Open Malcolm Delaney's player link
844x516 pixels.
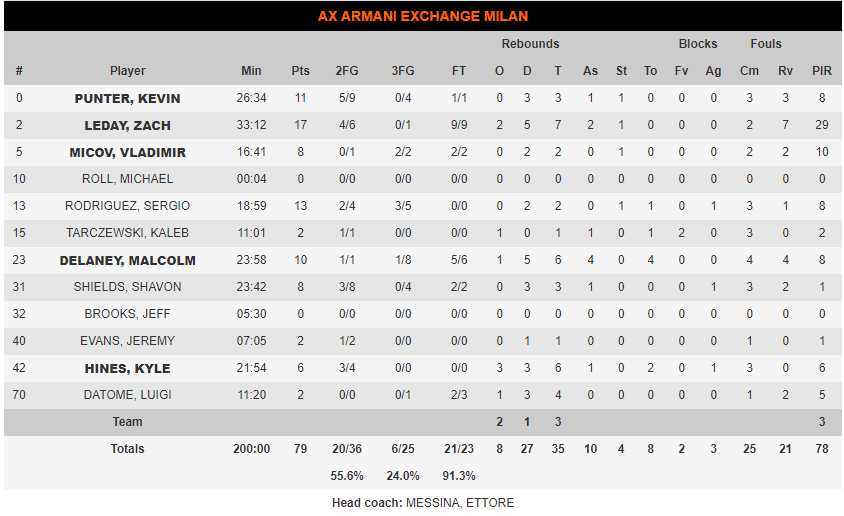tap(127, 260)
